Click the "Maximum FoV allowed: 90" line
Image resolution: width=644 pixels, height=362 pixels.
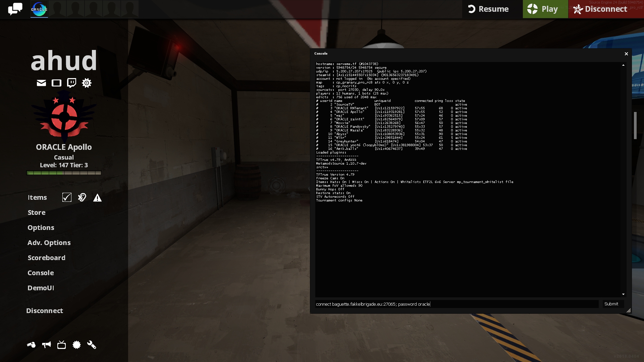(339, 186)
